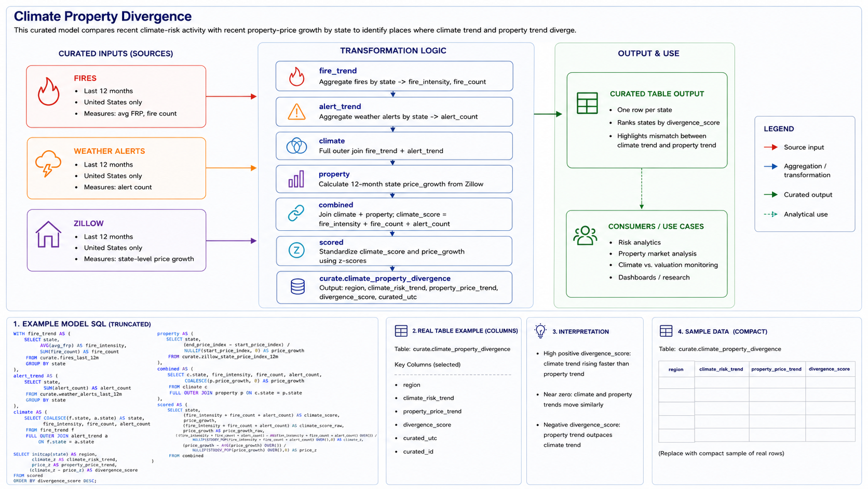Click 'Calculate 12-month state price_growth from Zillow' text

tap(401, 184)
